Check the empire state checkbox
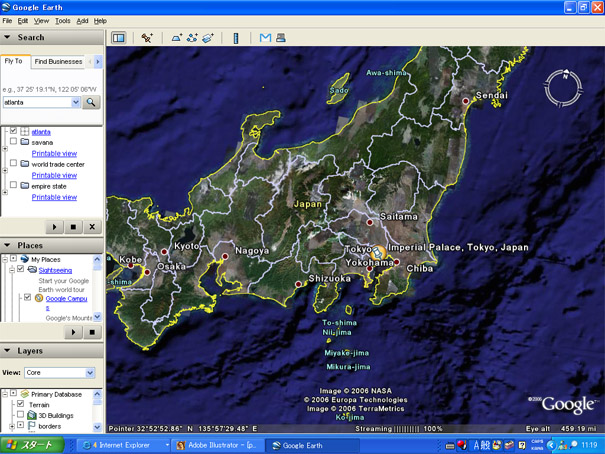605x454 pixels. [14, 185]
